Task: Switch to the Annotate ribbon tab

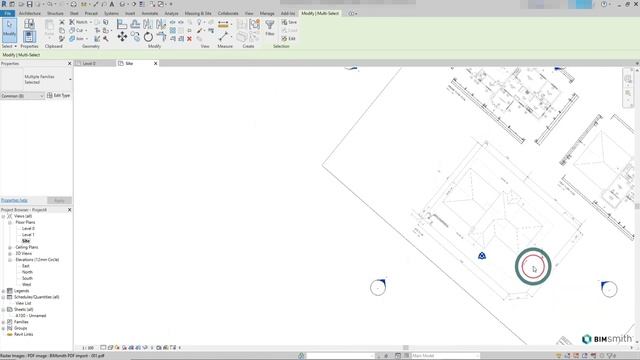Action: pos(150,13)
